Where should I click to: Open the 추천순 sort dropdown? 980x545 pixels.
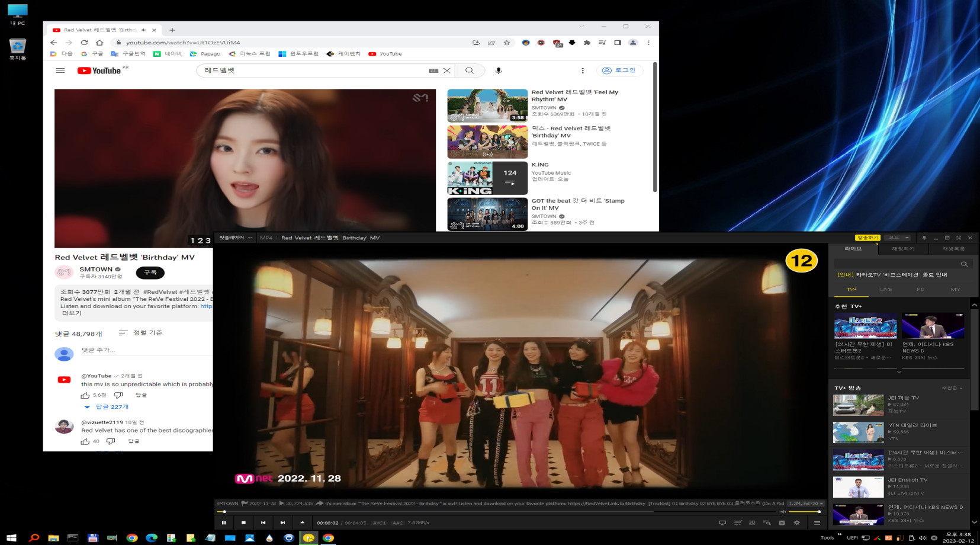point(952,388)
